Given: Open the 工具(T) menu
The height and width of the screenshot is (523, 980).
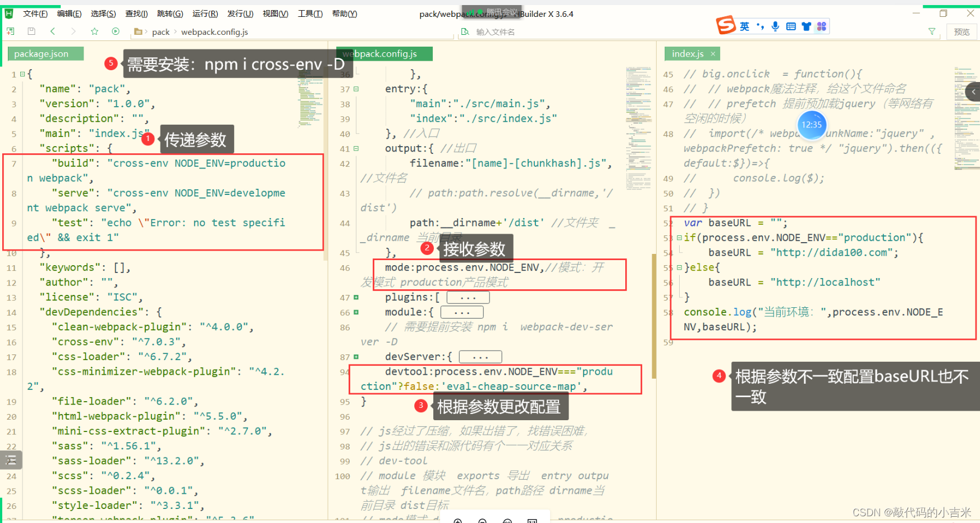Looking at the screenshot, I should click(x=310, y=13).
